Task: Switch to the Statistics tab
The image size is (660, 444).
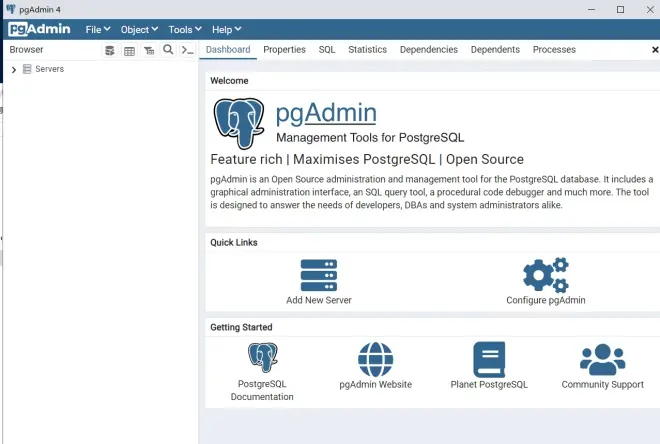Action: coord(367,50)
